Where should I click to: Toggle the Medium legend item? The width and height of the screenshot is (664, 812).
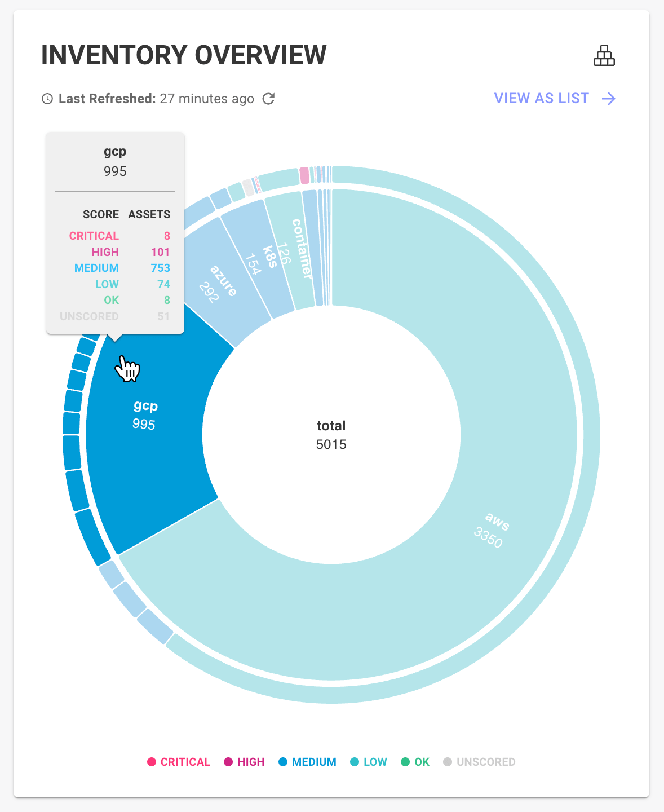307,762
